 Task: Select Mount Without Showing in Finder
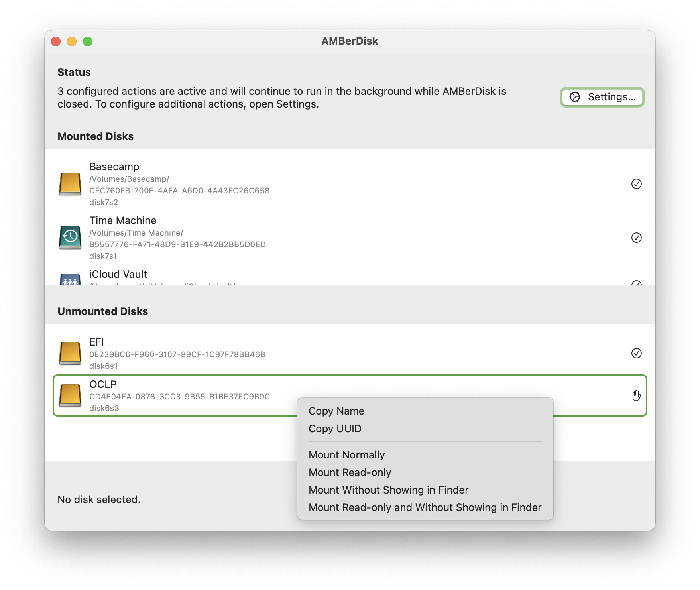tap(388, 490)
